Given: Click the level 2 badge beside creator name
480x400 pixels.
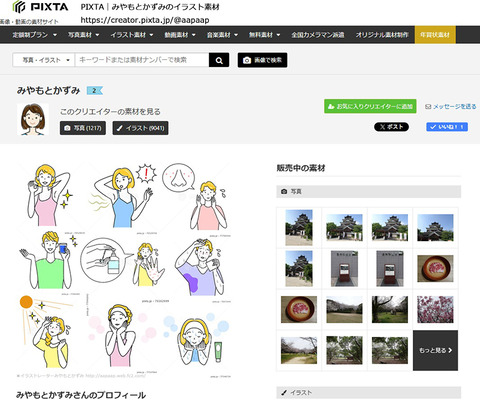Looking at the screenshot, I should tap(95, 90).
